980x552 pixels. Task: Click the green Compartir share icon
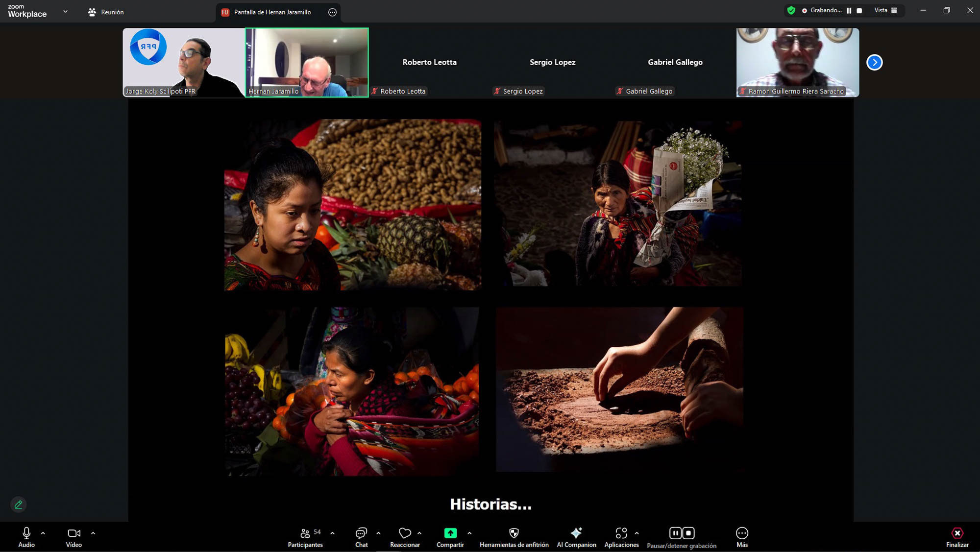click(450, 533)
